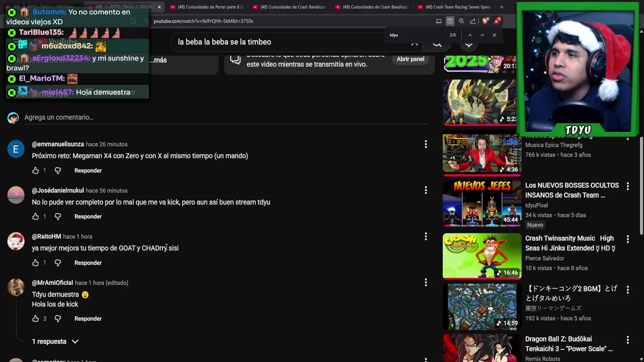Image resolution: width=644 pixels, height=362 pixels.
Task: Click @RaitoHM avatar with Santa hat
Action: [x=16, y=241]
